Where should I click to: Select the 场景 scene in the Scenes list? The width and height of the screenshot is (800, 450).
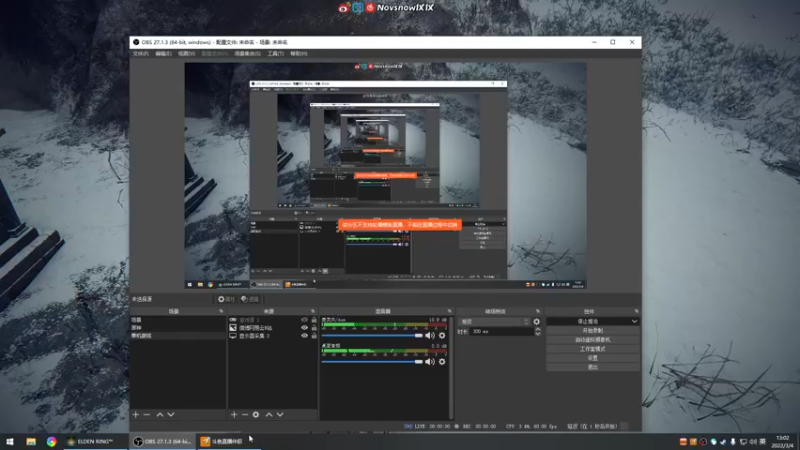pos(178,320)
